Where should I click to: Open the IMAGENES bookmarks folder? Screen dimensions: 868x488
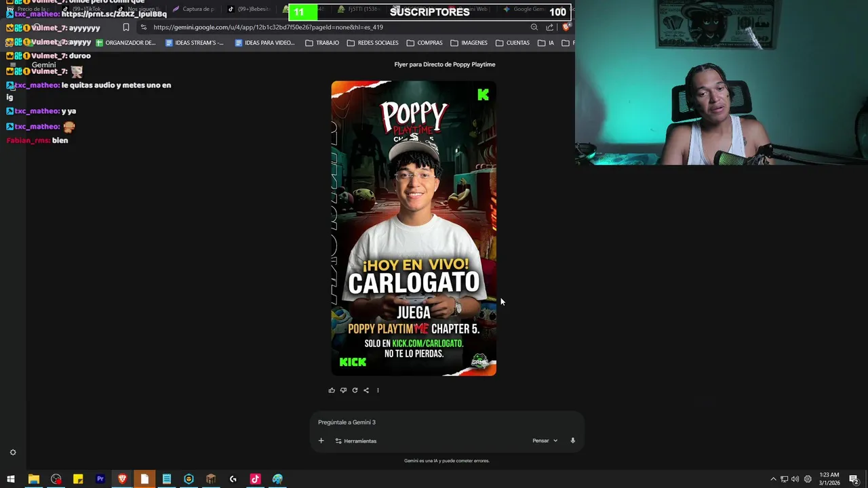[x=469, y=43]
